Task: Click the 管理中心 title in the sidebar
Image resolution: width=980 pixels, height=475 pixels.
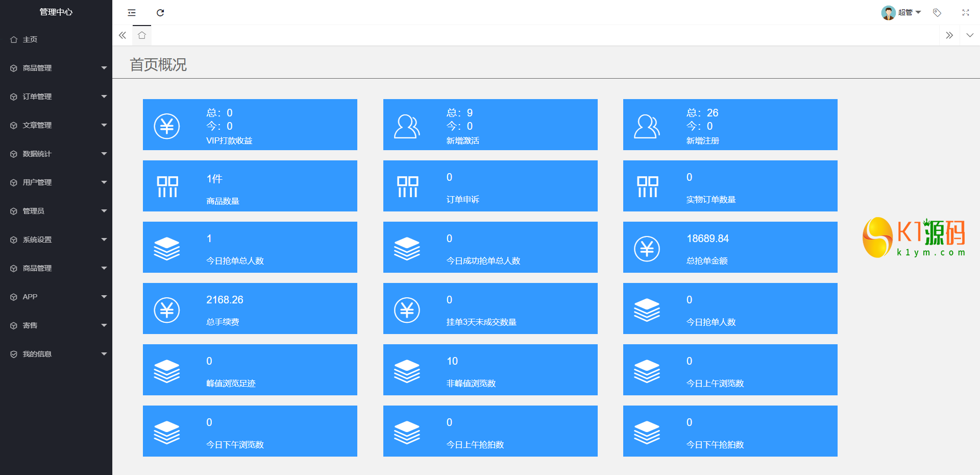Action: 56,12
